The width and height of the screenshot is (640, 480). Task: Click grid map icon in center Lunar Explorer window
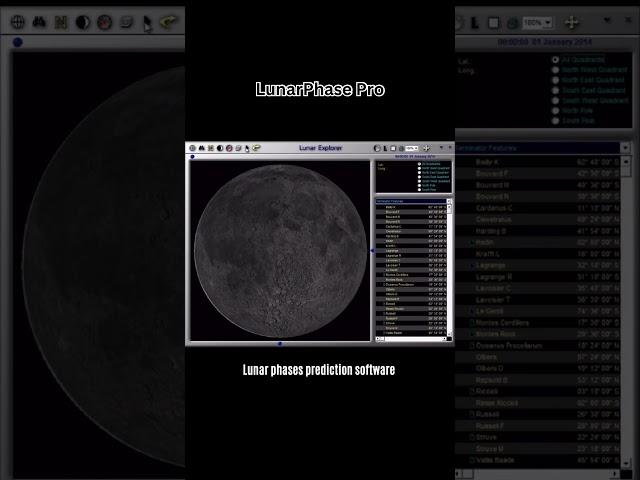point(211,148)
